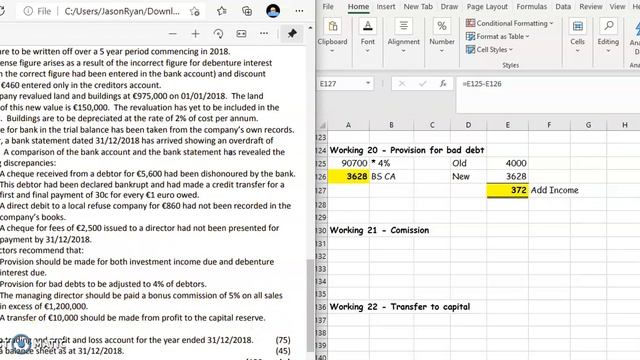The height and width of the screenshot is (360, 640).
Task: Add page to favorites star-plus icon
Action: coord(195,11)
